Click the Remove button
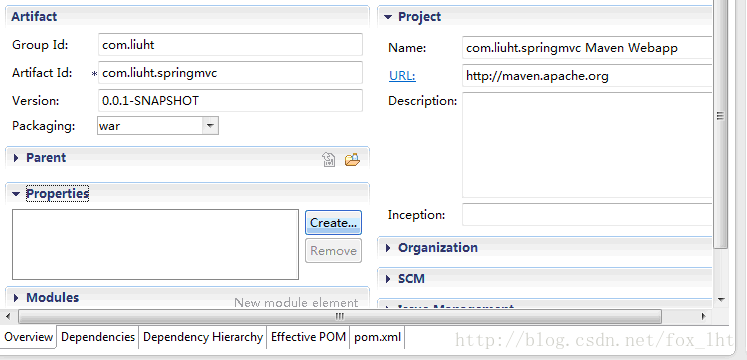 click(x=333, y=250)
